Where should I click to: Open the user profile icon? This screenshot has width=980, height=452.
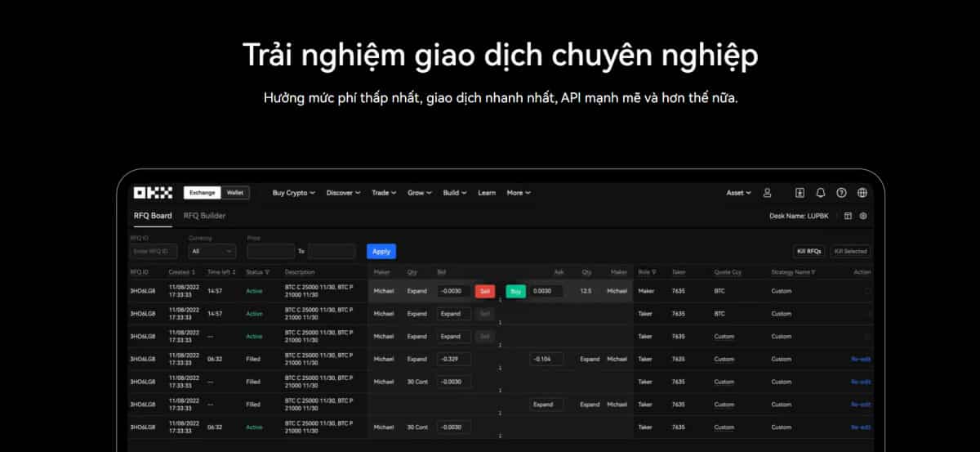coord(767,193)
